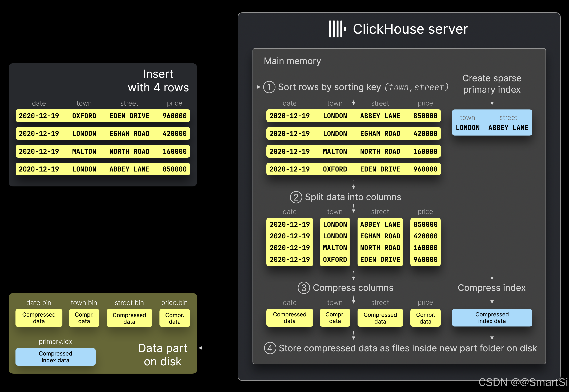
Task: Click "960000" in the Insert panel table
Action: 175,116
